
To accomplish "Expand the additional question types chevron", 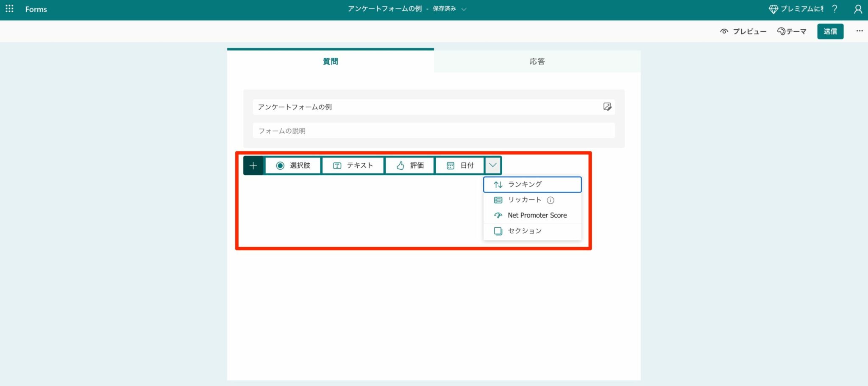I will [492, 165].
